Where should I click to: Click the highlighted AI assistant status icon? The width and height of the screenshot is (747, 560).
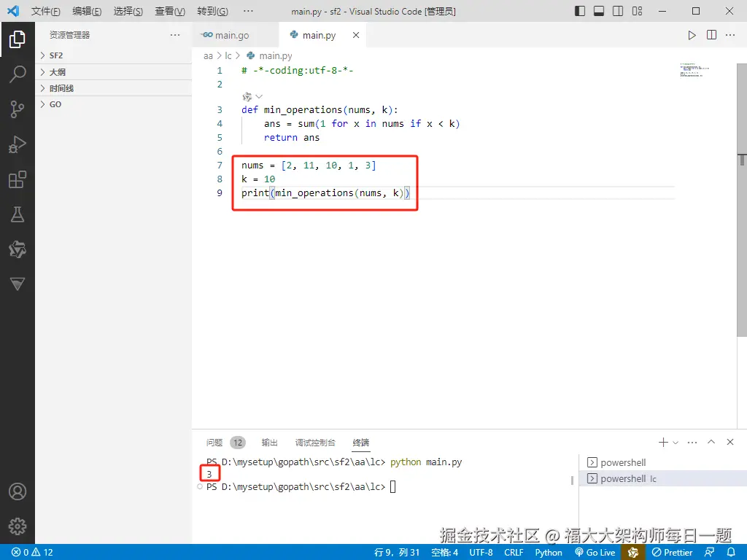click(x=633, y=553)
